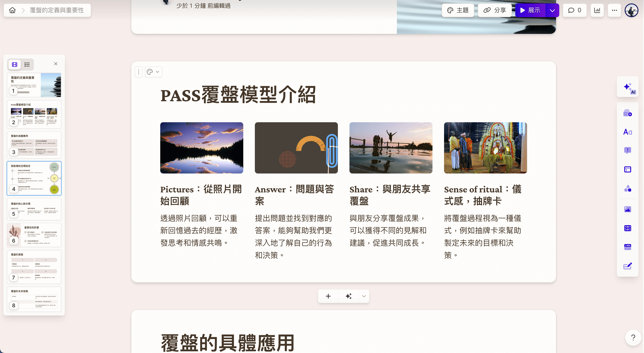Click the shapes and diagrams icon
The height and width of the screenshot is (353, 644).
click(x=628, y=189)
